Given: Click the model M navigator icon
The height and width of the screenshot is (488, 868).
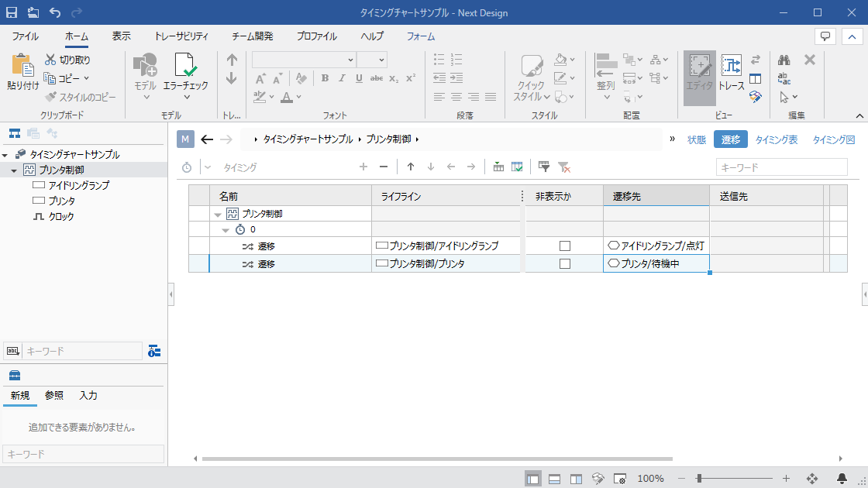Looking at the screenshot, I should click(x=185, y=139).
